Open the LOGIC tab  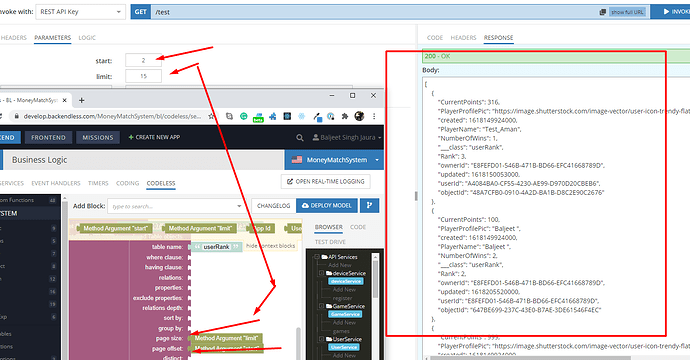click(x=87, y=37)
